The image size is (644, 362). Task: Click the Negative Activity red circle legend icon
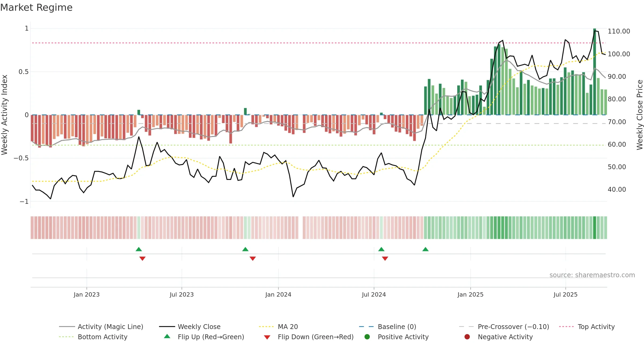(x=467, y=337)
